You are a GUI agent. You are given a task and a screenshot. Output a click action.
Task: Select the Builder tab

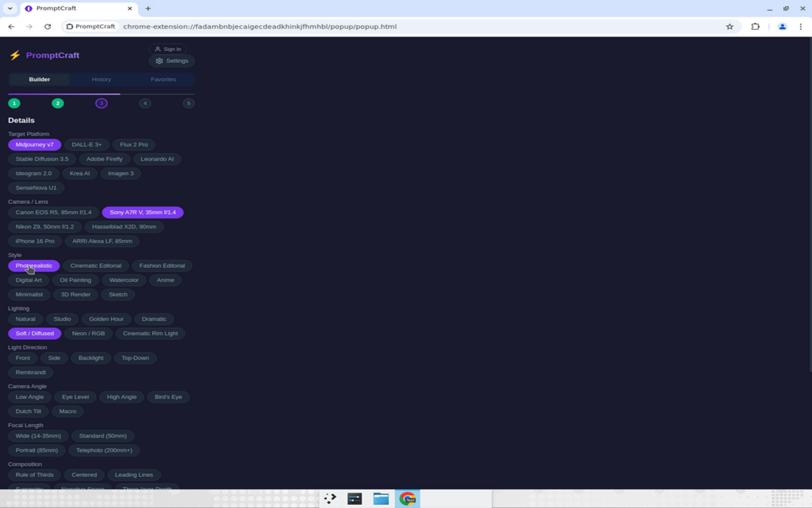tap(39, 79)
